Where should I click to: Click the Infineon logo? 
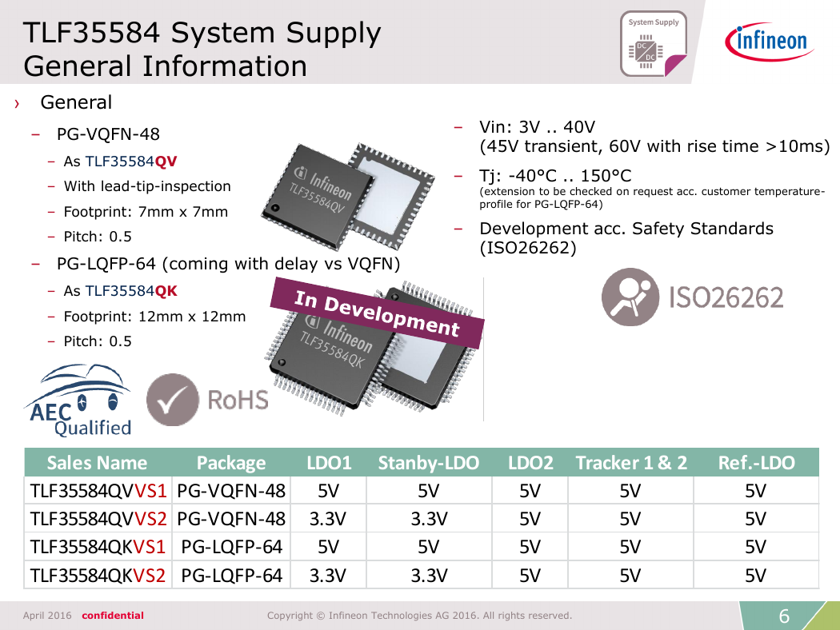pos(770,42)
